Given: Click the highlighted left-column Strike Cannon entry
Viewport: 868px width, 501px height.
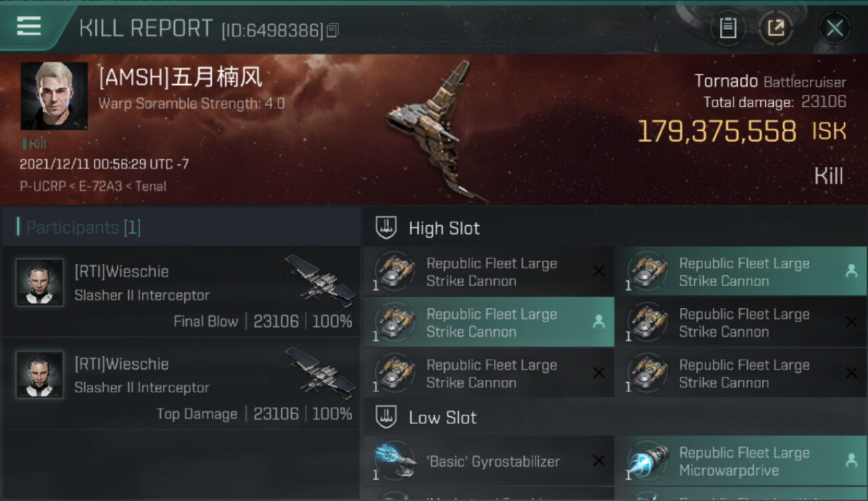Looking at the screenshot, I should tap(489, 322).
